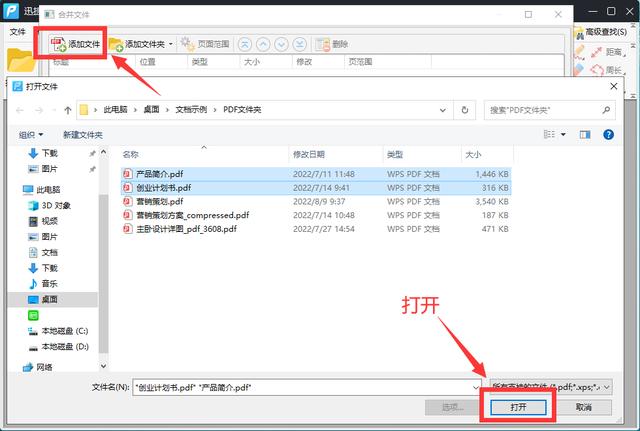Click the navigation pane scroll up arrow
The image size is (640, 431).
[103, 152]
